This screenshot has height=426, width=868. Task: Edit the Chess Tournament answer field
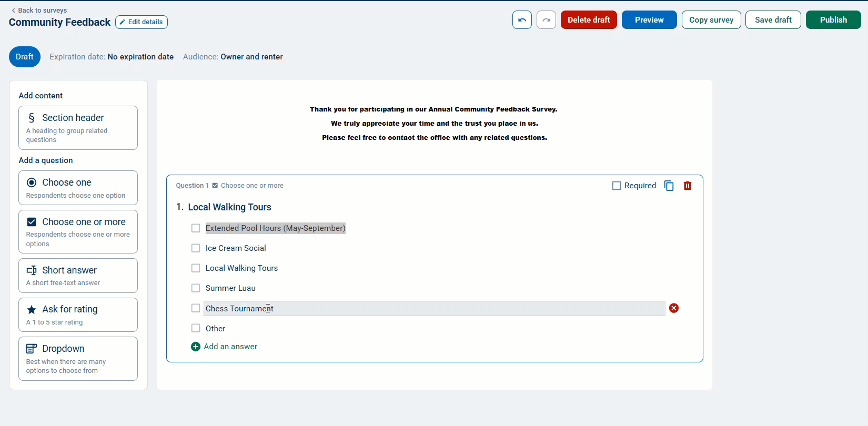click(434, 309)
